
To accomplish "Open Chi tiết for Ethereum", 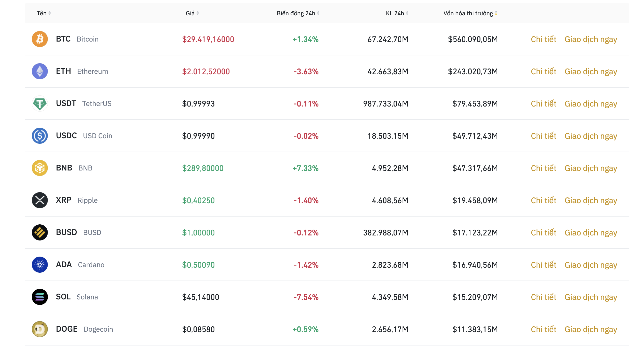I will (x=543, y=72).
